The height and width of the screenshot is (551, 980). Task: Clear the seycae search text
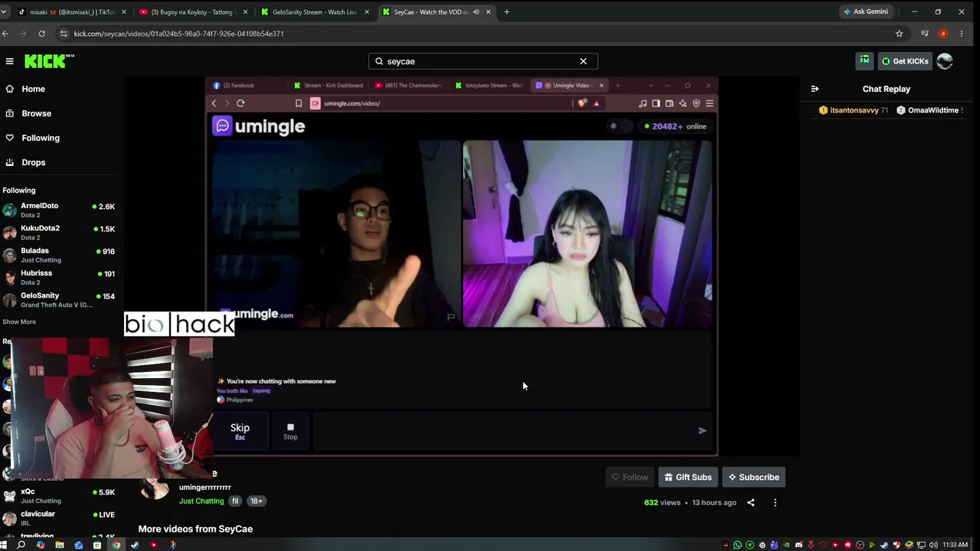click(x=583, y=61)
